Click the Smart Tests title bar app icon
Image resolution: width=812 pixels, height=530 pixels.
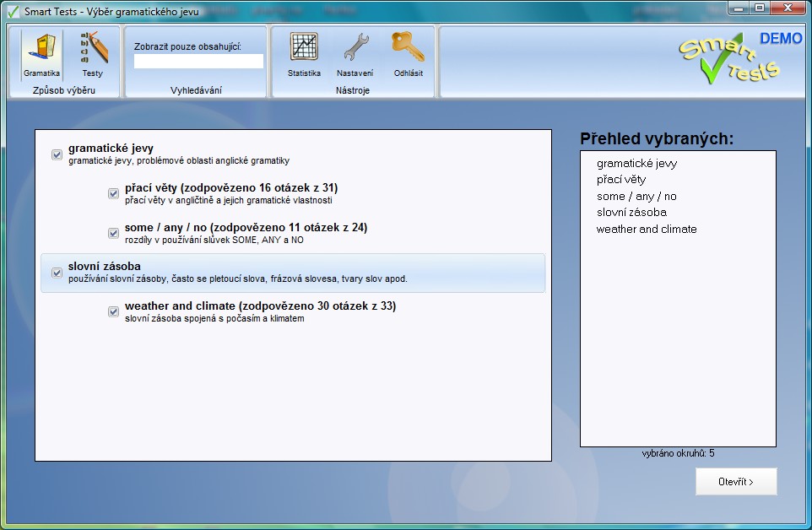[x=13, y=12]
